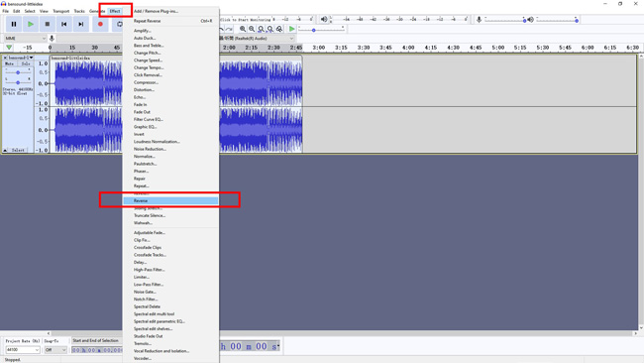The image size is (644, 363).
Task: Collapse the track with the up arrow
Action: tap(5, 151)
